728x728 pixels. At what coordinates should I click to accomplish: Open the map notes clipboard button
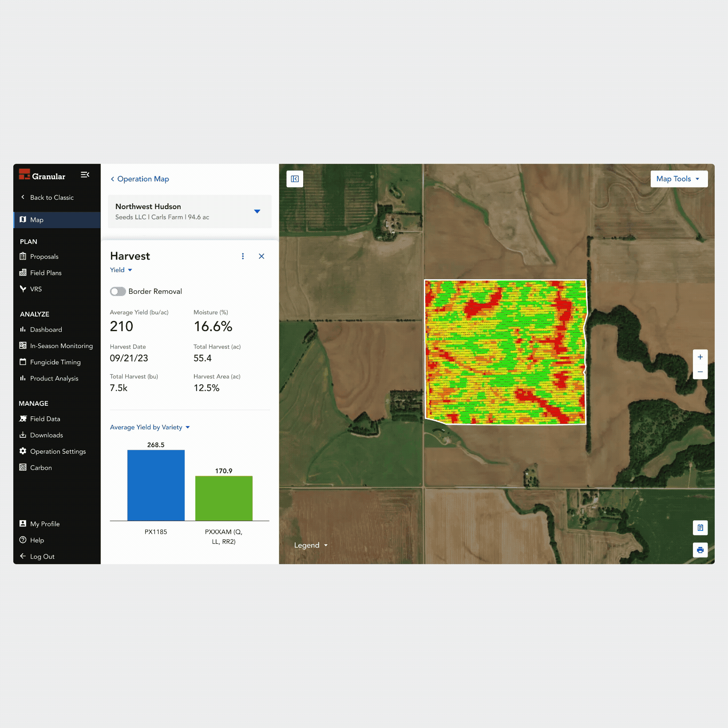pos(700,528)
